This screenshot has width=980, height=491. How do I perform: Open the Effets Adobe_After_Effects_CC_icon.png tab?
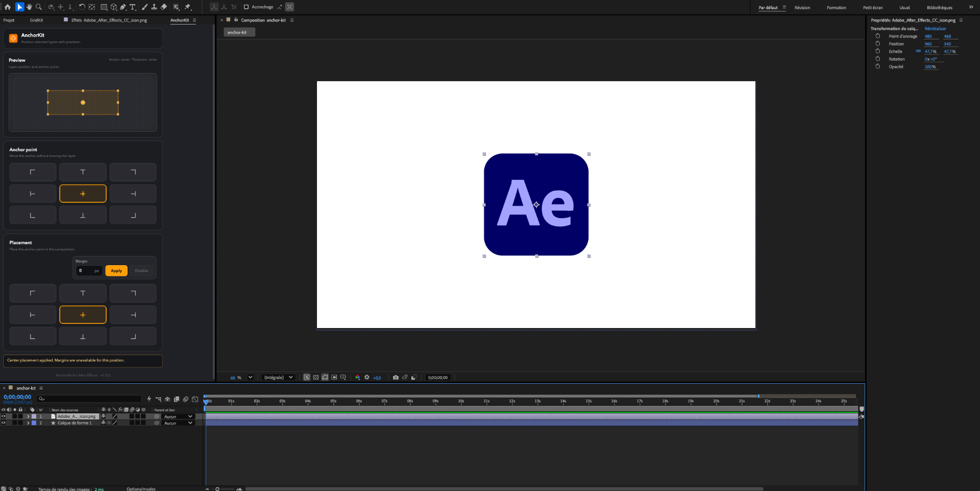pyautogui.click(x=109, y=20)
